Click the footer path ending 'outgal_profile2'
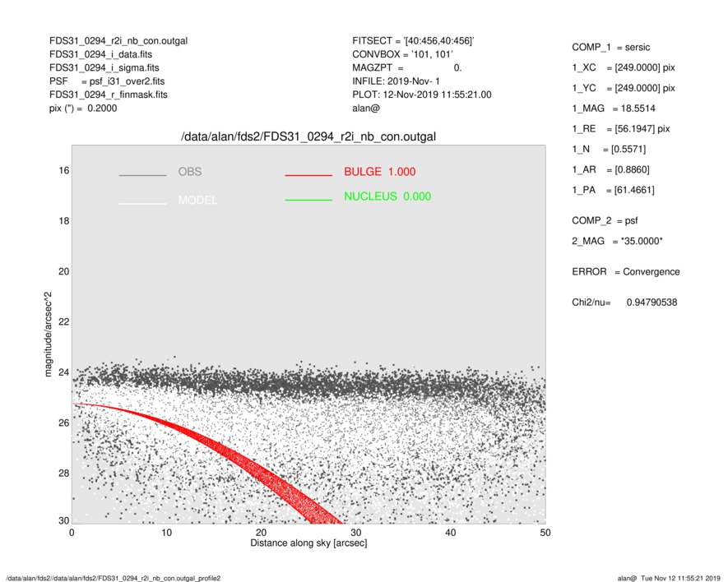 pos(114,578)
